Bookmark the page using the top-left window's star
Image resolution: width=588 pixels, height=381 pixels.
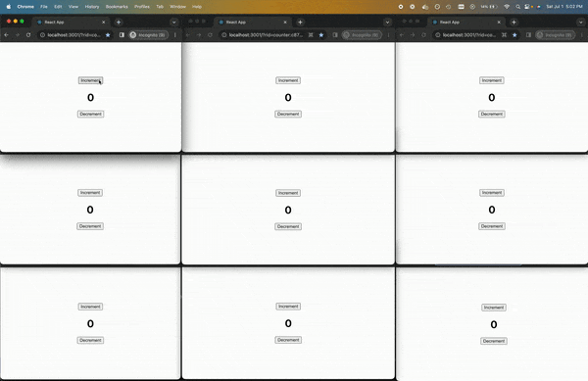[x=108, y=35]
